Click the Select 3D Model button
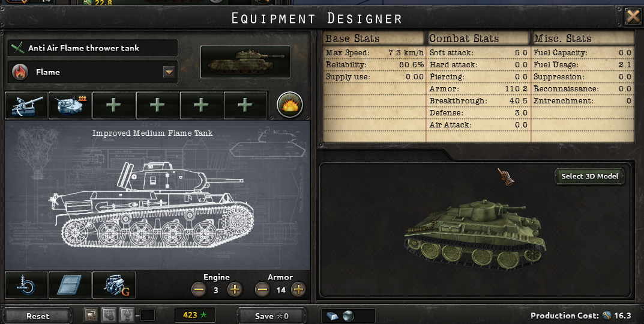Screen dimensions: 644x324 coord(589,176)
